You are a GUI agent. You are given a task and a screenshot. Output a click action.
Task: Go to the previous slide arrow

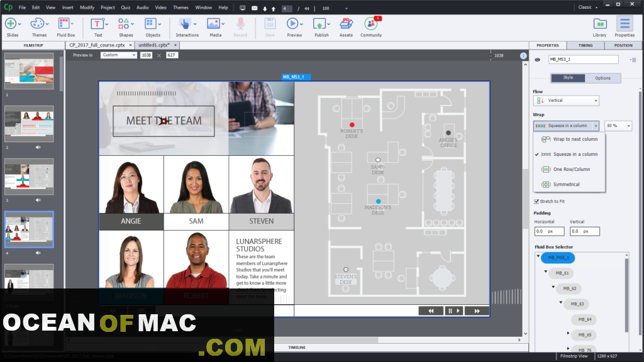point(273,9)
